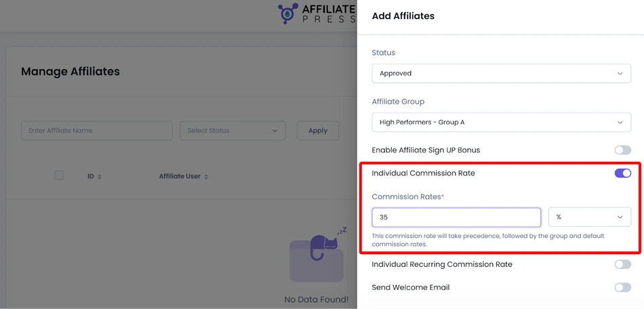
Task: Click the sleeping cat No Data illustration
Action: pos(317,255)
